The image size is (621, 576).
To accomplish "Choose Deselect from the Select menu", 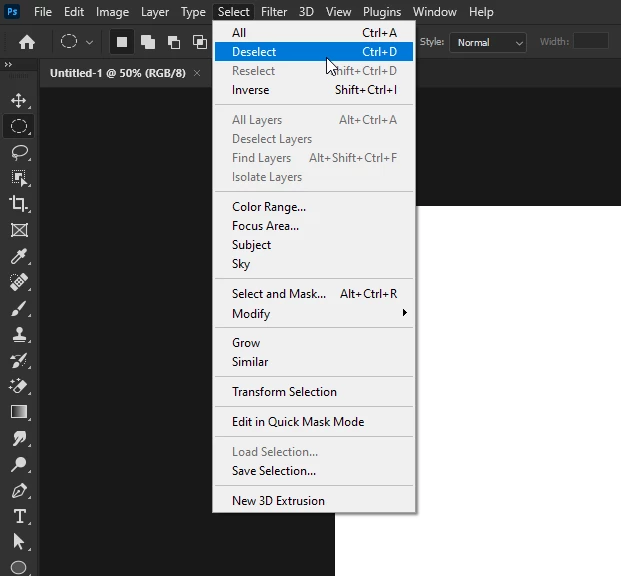I will (x=314, y=51).
